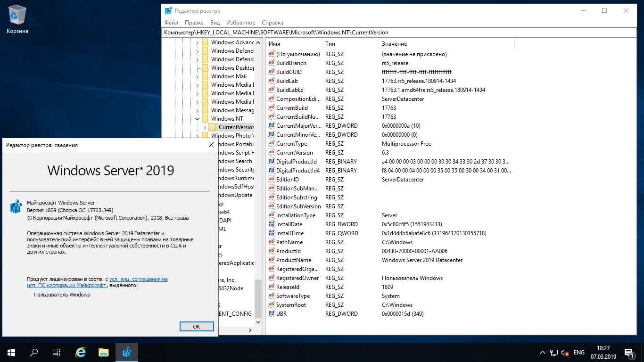Open the Избранное menu
The height and width of the screenshot is (362, 644).
point(240,23)
